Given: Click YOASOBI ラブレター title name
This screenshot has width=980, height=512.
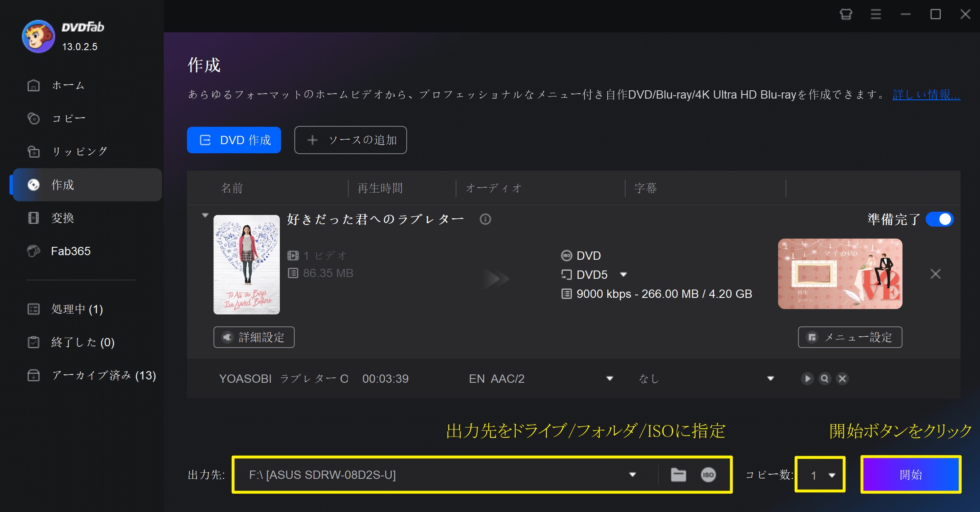Looking at the screenshot, I should (284, 379).
